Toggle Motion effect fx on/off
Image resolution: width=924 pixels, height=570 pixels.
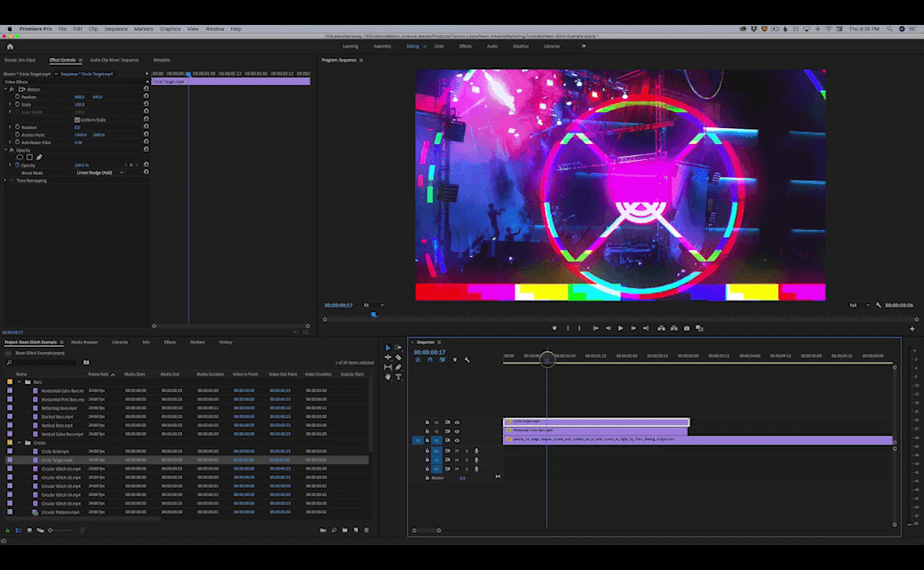click(x=12, y=89)
